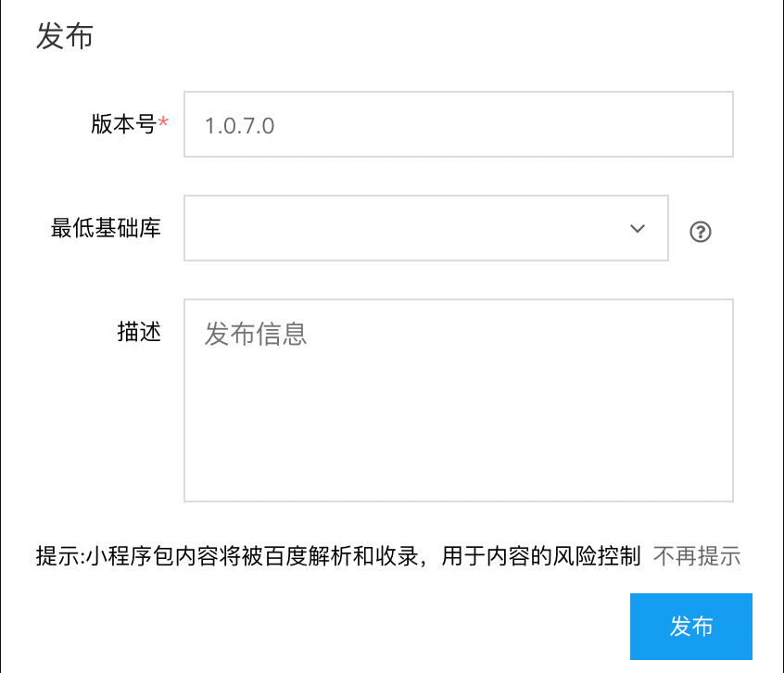
Task: Click the 发布信息 placeholder text
Action: [256, 334]
